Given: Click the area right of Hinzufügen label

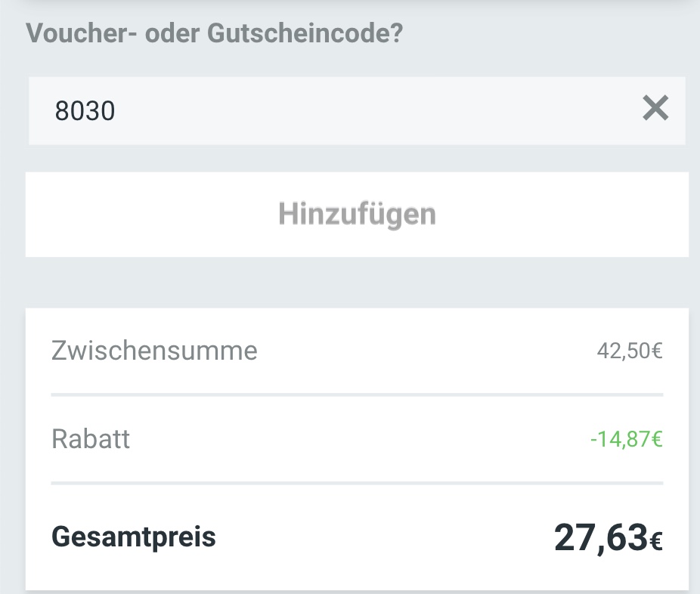Looking at the screenshot, I should click(x=544, y=214).
